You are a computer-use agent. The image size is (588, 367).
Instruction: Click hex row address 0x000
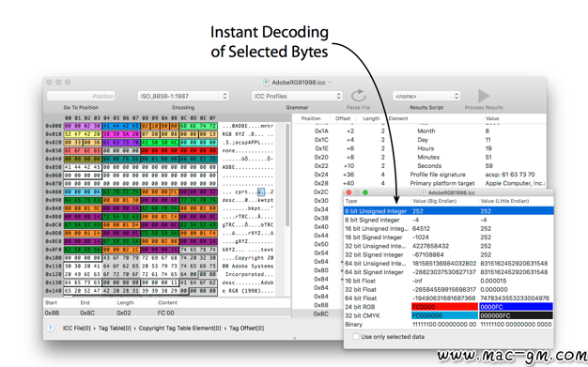(x=53, y=126)
